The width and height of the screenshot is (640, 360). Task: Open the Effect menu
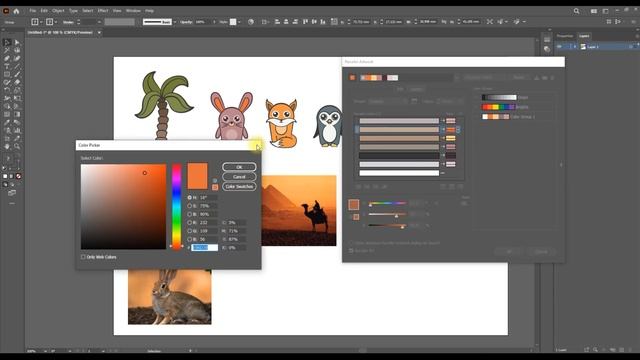coord(103,11)
